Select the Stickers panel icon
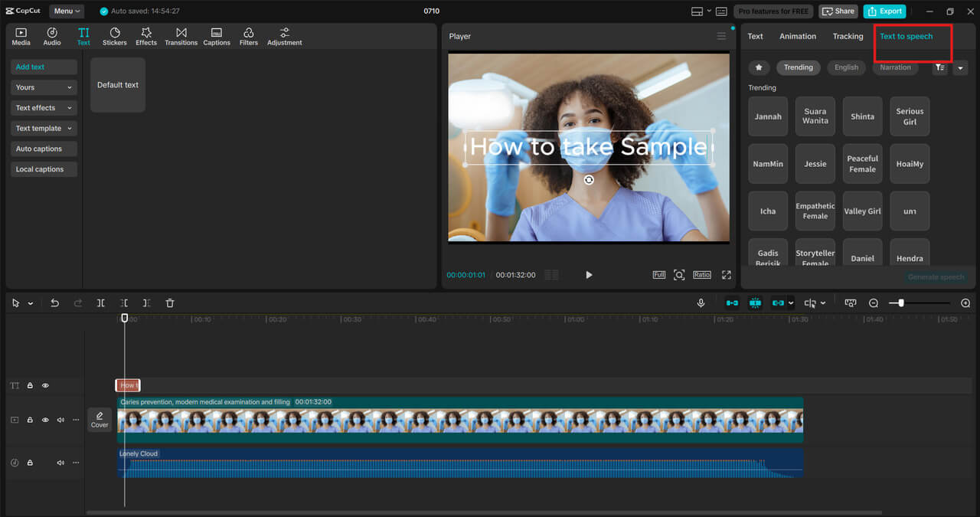 tap(114, 35)
